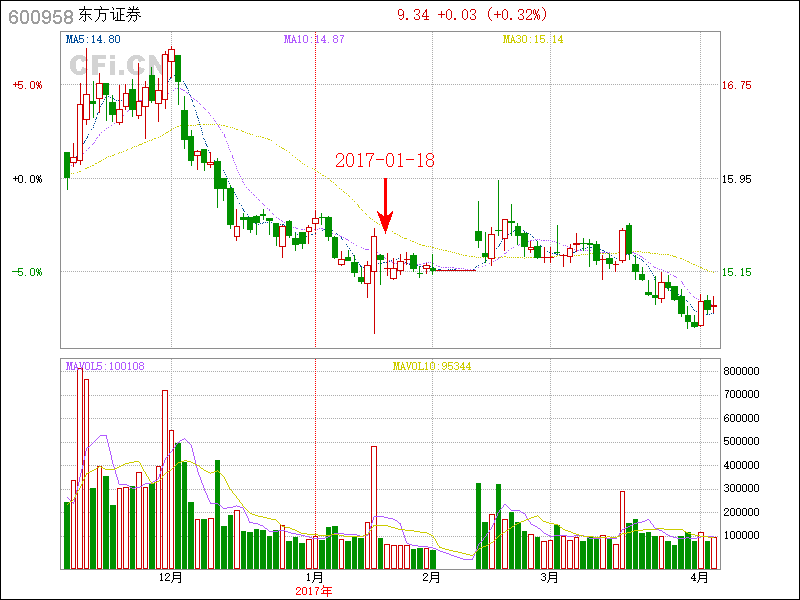Image resolution: width=800 pixels, height=600 pixels.
Task: Click the 500000 volume axis label
Action: (x=741, y=441)
